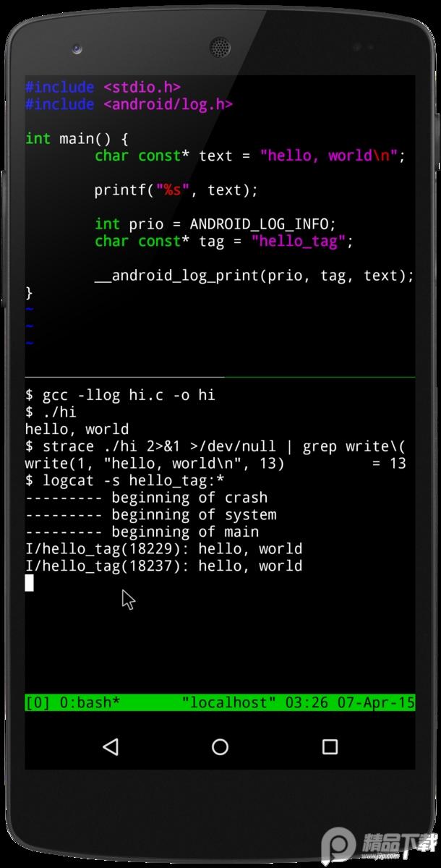Click log entry I/hello_tag(18229)

(163, 549)
